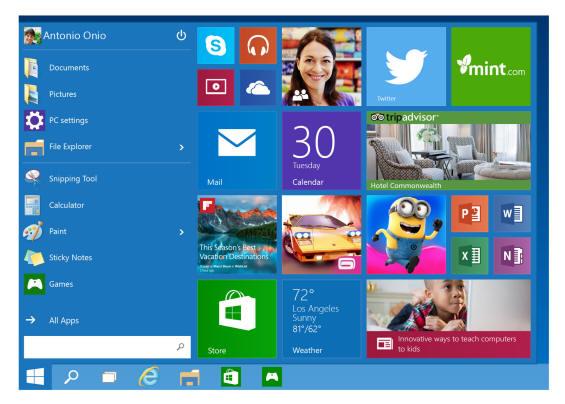Open Store from the taskbar
Image resolution: width=565 pixels, height=404 pixels.
(x=231, y=377)
